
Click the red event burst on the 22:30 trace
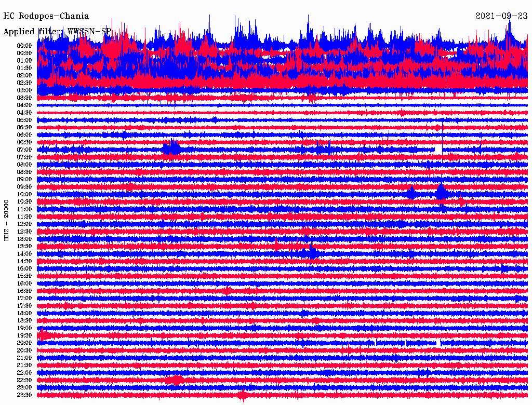click(174, 380)
